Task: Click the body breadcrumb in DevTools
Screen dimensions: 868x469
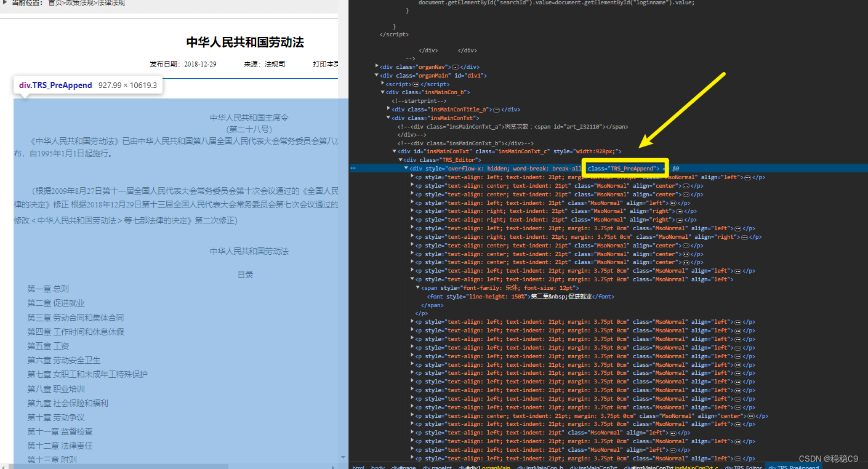Action: [x=379, y=467]
